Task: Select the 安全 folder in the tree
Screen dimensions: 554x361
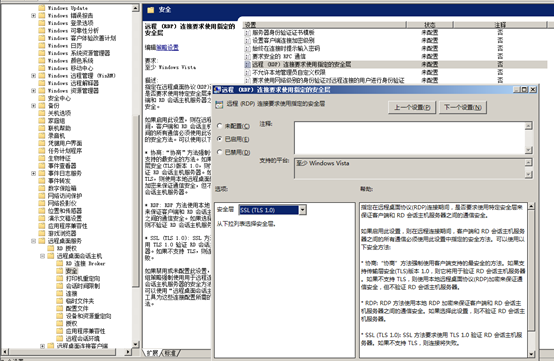Action: (x=71, y=271)
